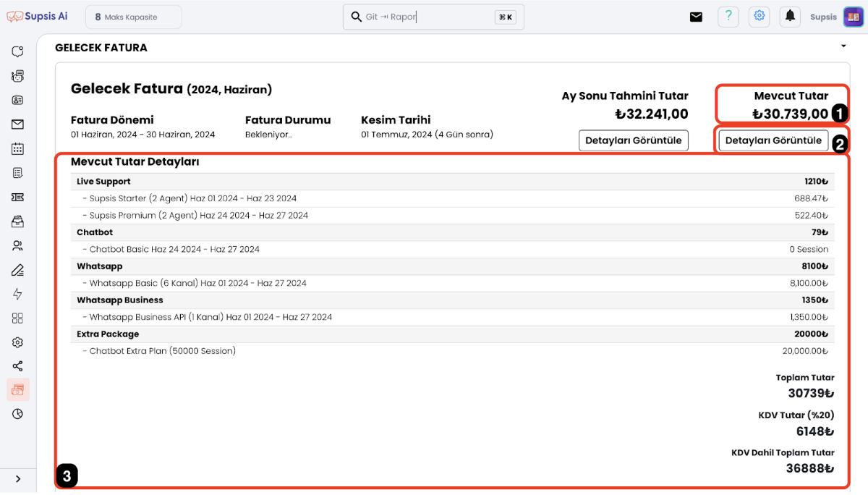Click the Gelecek Fatura (2024, Haziran) title
This screenshot has width=868, height=495.
point(171,89)
